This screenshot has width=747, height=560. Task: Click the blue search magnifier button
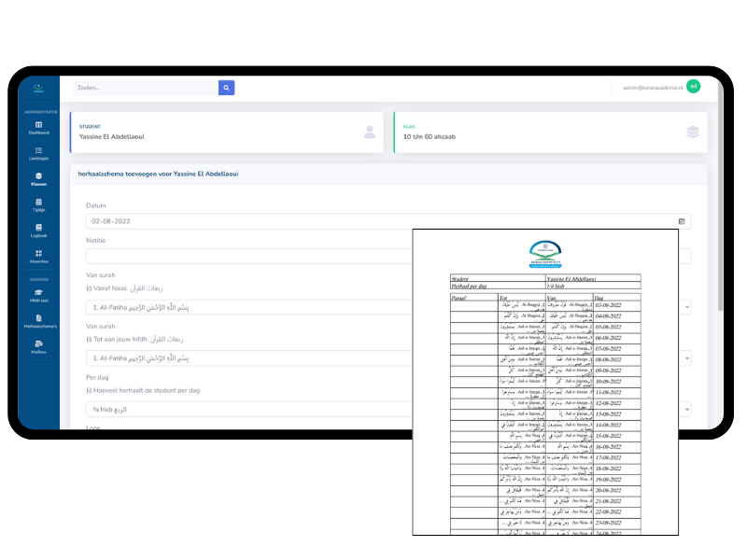(x=226, y=88)
